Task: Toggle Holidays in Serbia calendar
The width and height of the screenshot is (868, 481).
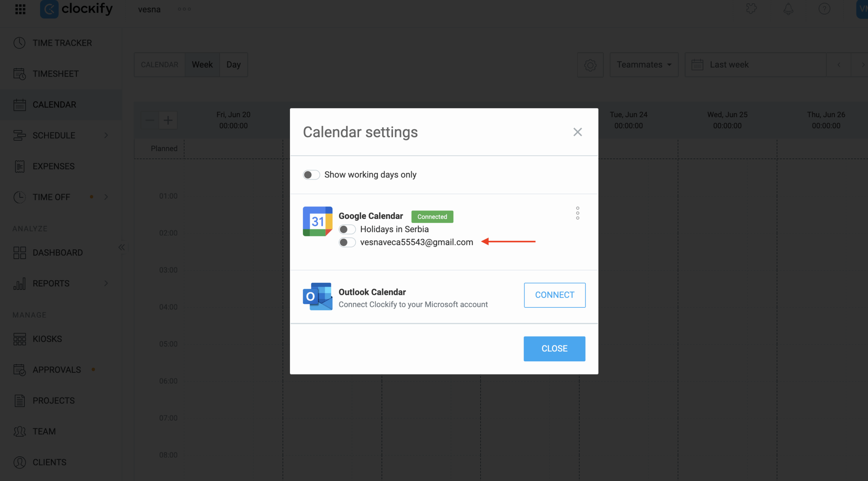Action: 347,229
